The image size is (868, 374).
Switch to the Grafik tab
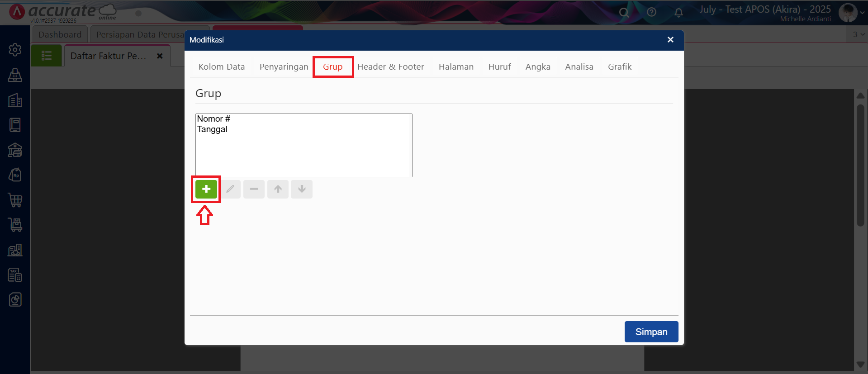coord(620,67)
